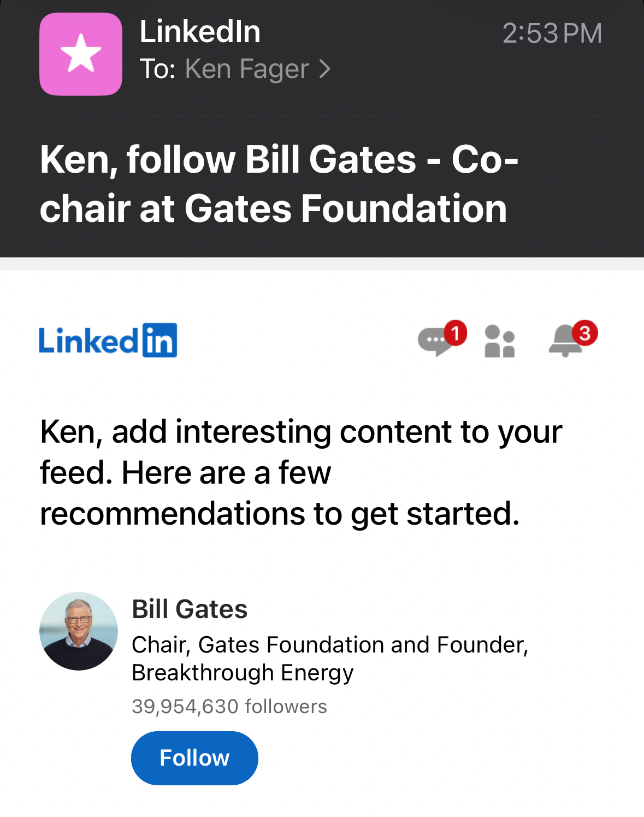
Task: Tap the LinkedIn sender name
Action: [200, 32]
